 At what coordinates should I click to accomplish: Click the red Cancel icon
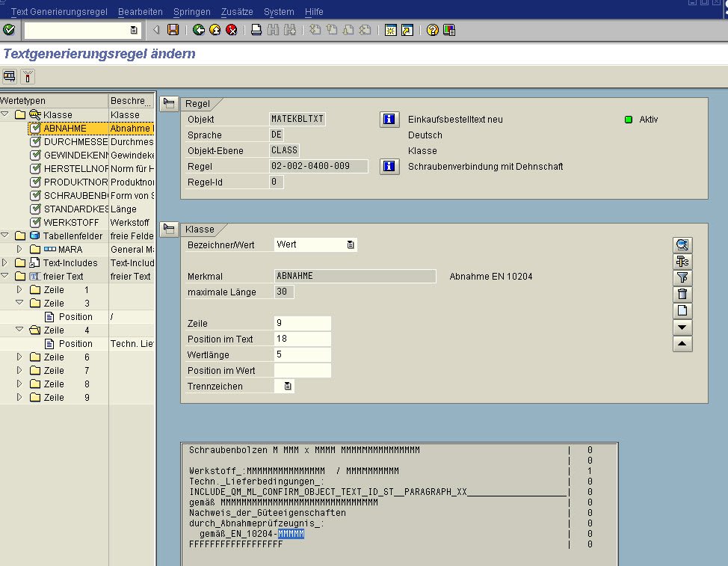point(231,30)
